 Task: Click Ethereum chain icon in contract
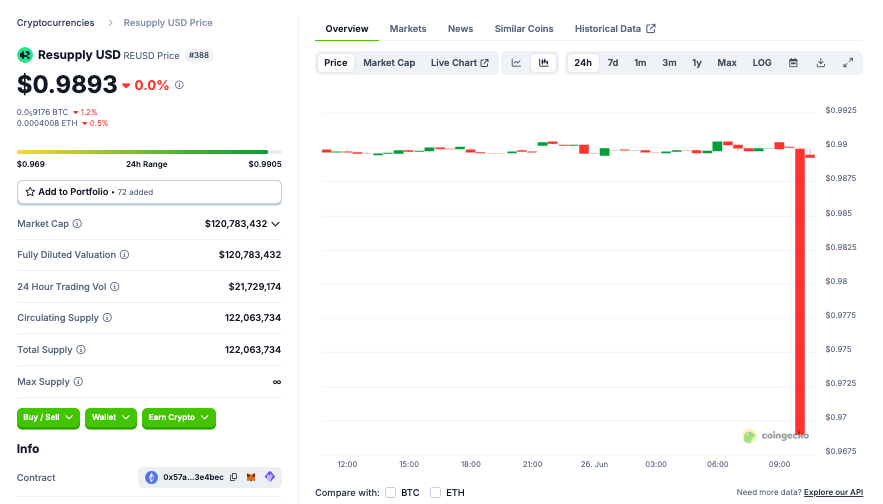point(151,478)
